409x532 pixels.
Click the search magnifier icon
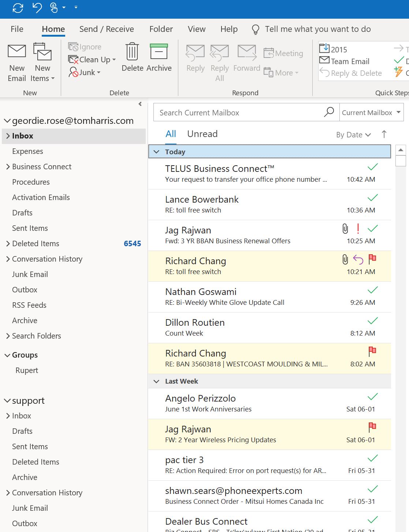coord(329,112)
